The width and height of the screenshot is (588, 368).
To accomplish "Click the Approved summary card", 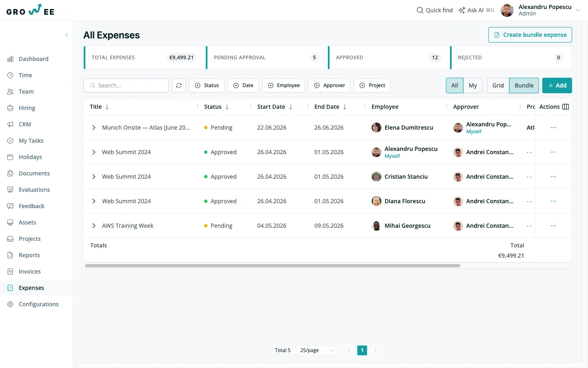I will 389,58.
